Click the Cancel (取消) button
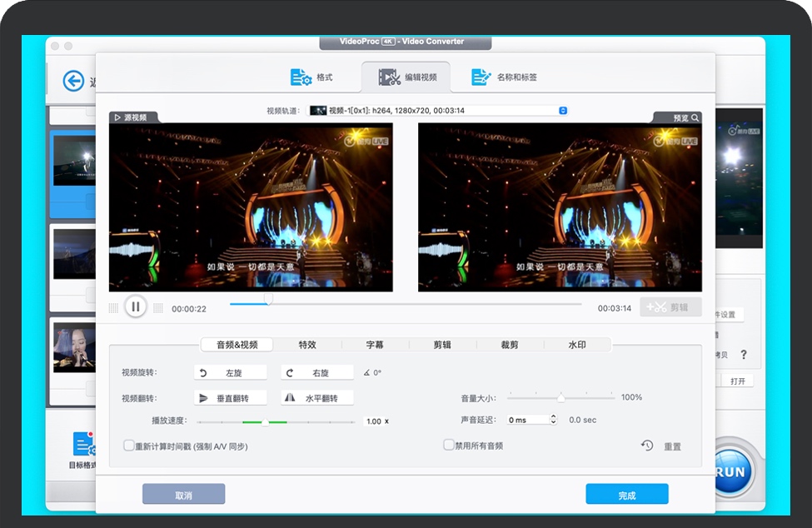This screenshot has height=528, width=812. tap(184, 495)
